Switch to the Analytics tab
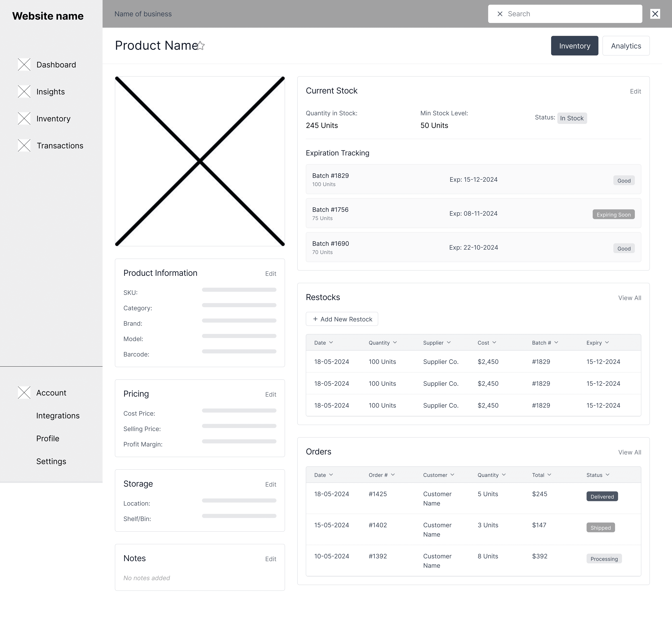The width and height of the screenshot is (672, 619). [626, 46]
